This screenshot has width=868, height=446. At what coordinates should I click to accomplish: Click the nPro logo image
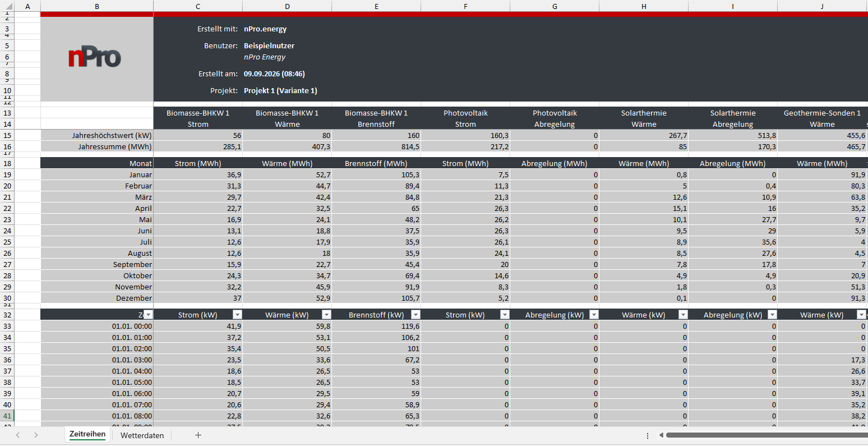click(x=95, y=58)
